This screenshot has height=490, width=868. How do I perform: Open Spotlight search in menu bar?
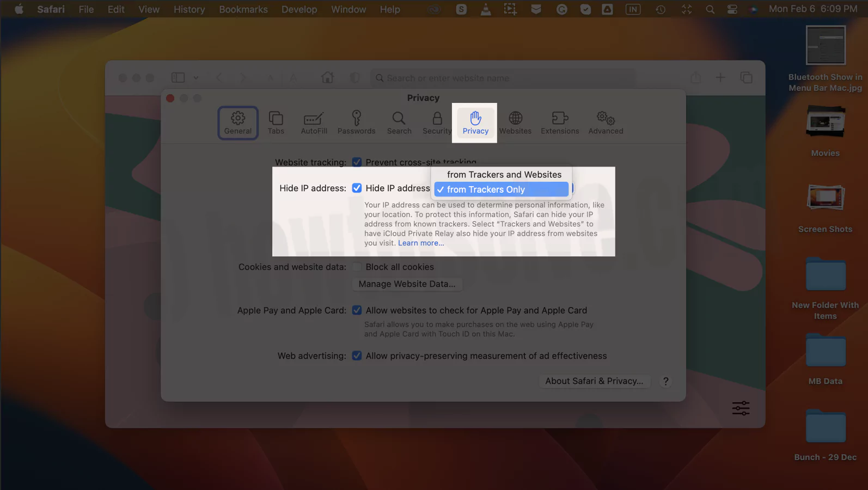710,9
